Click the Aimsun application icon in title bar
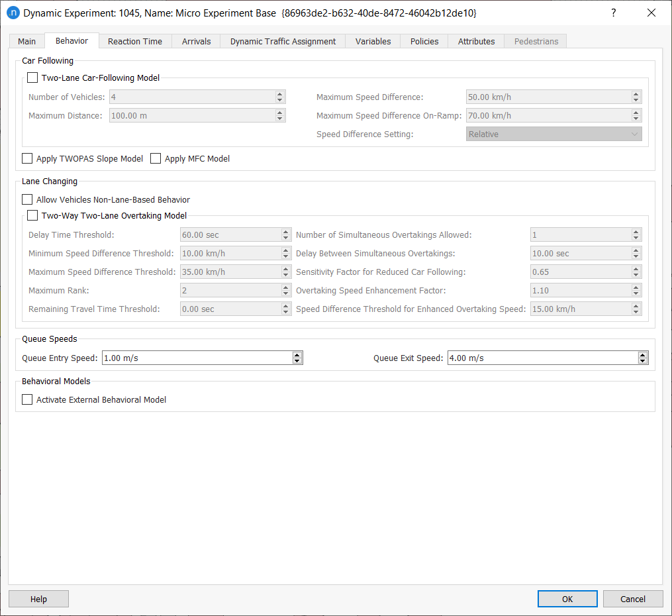The width and height of the screenshot is (672, 616). click(x=13, y=13)
